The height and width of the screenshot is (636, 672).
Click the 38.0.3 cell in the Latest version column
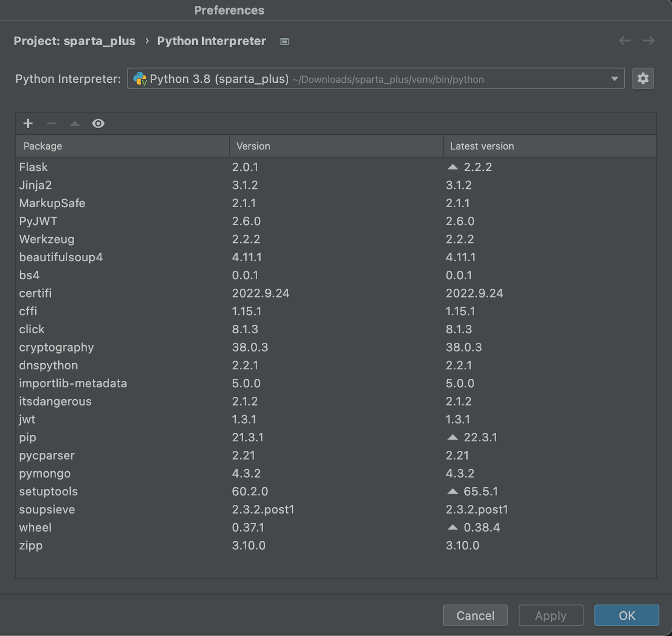[464, 347]
